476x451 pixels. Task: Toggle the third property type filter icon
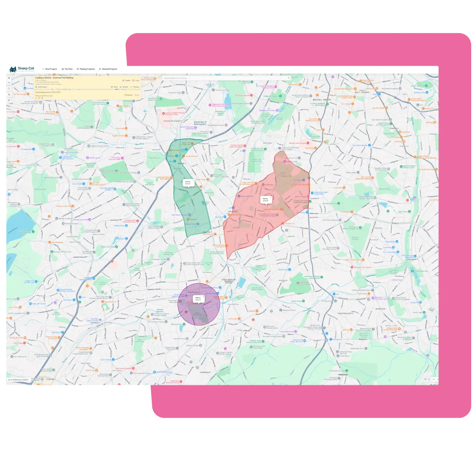(x=42, y=98)
